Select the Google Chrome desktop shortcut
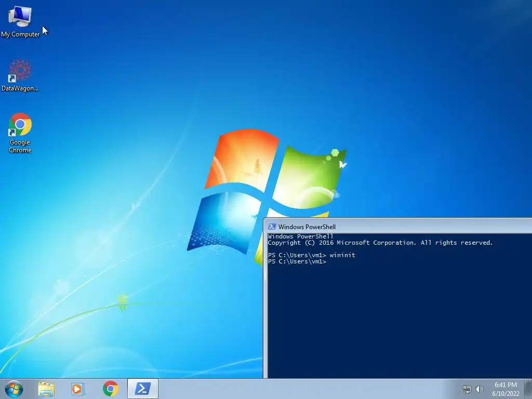This screenshot has height=399, width=532. tap(20, 133)
